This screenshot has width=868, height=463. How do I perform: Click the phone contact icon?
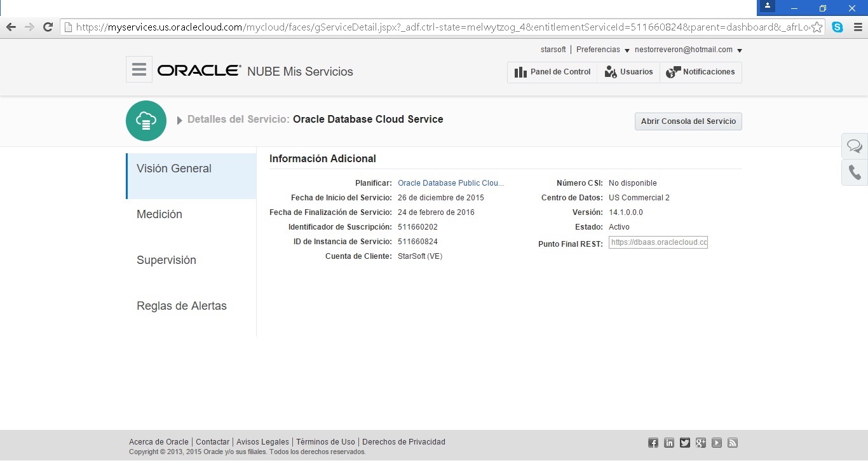(855, 173)
